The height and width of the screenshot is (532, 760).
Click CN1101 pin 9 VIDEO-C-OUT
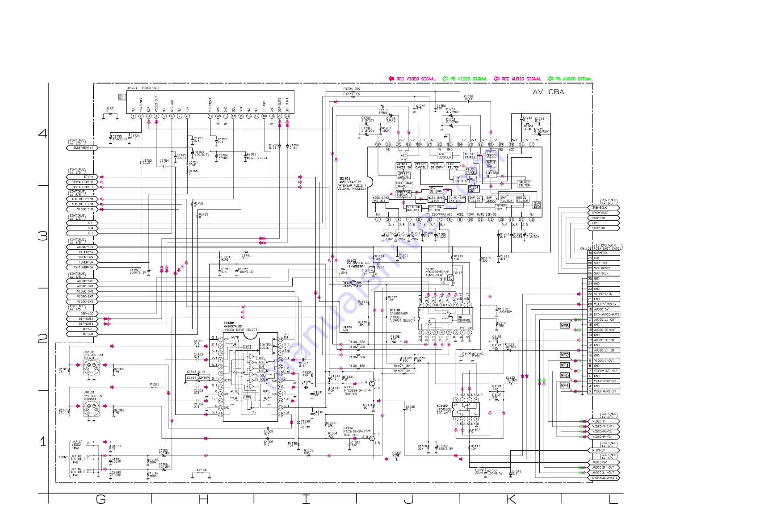(603, 360)
